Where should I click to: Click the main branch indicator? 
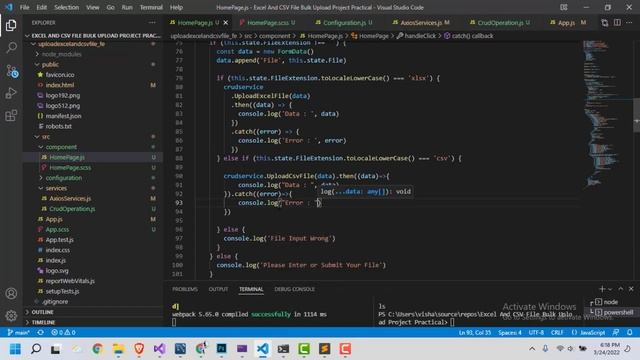19,332
